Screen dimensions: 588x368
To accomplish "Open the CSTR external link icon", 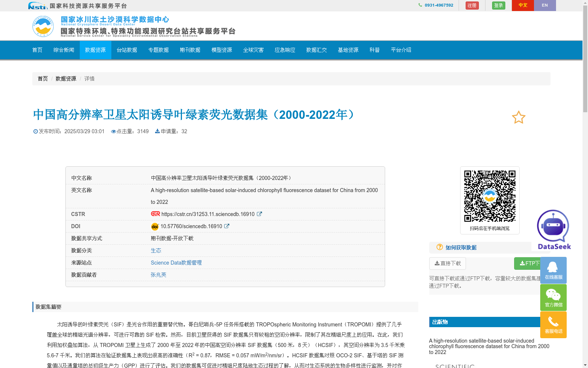I will [259, 214].
